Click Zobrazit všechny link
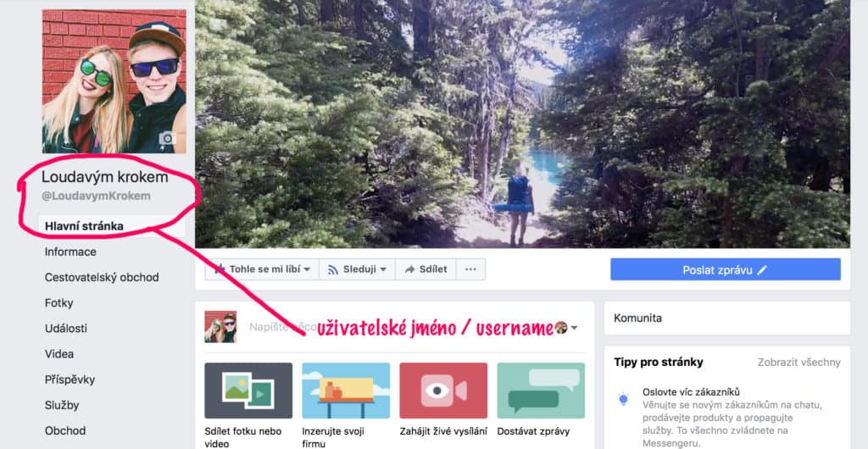The height and width of the screenshot is (449, 868). [798, 363]
